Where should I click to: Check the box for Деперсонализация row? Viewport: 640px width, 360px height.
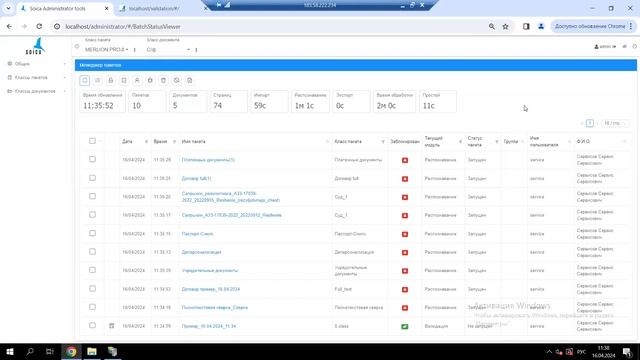[x=92, y=251]
